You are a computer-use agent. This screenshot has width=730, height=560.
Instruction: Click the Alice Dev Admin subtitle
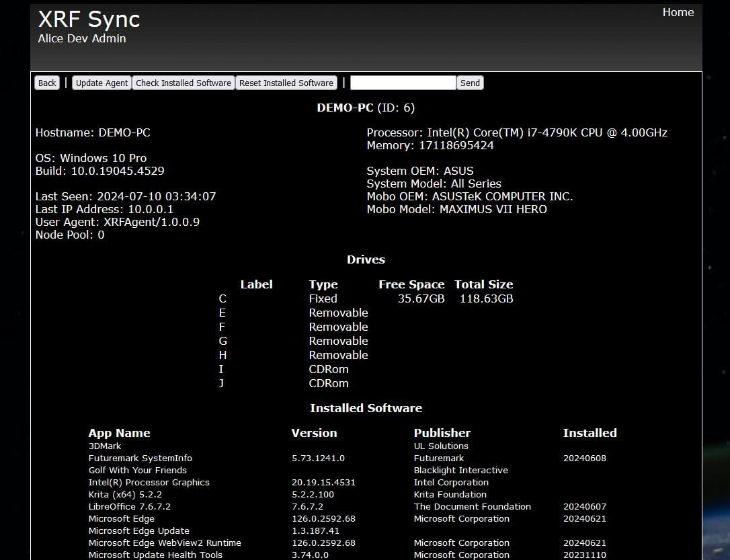point(82,38)
